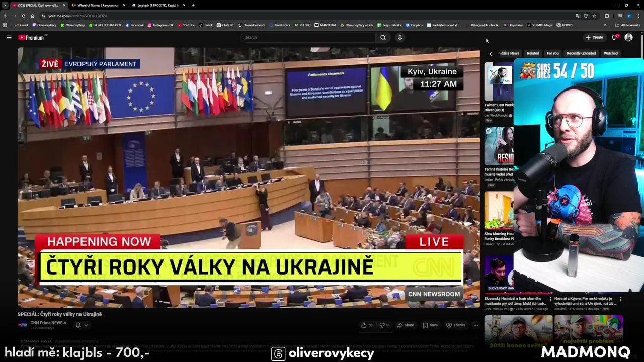644x362 pixels.
Task: Open the TikTok bookmark
Action: click(206, 25)
